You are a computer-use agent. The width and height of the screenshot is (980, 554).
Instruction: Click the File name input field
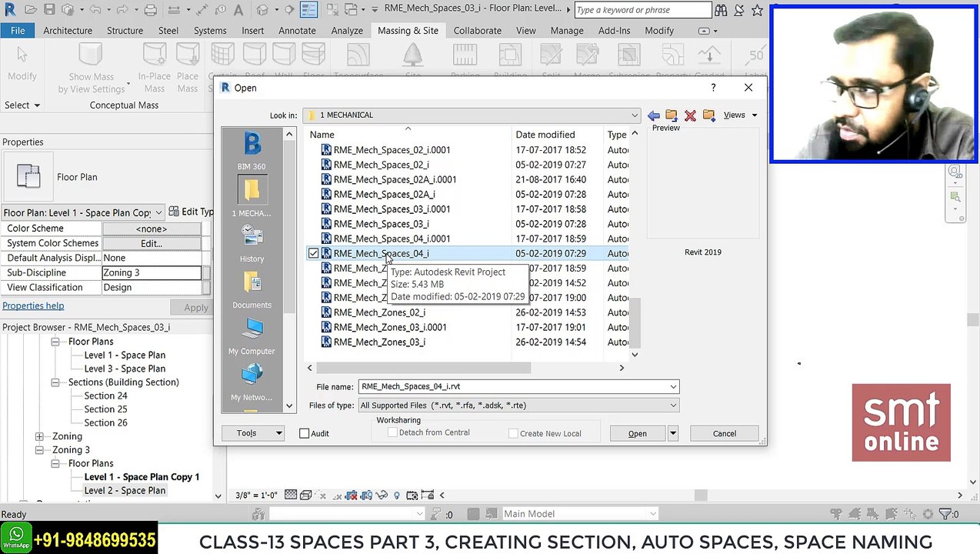coord(512,387)
